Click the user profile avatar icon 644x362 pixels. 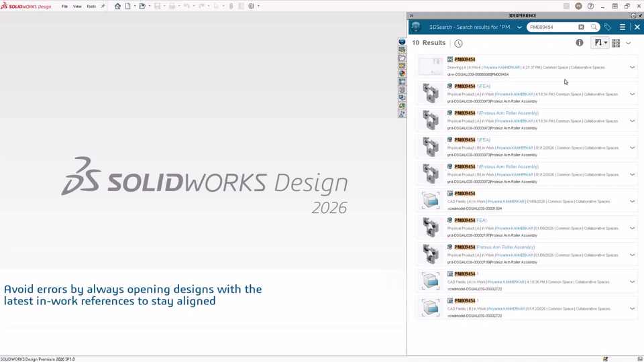(579, 6)
